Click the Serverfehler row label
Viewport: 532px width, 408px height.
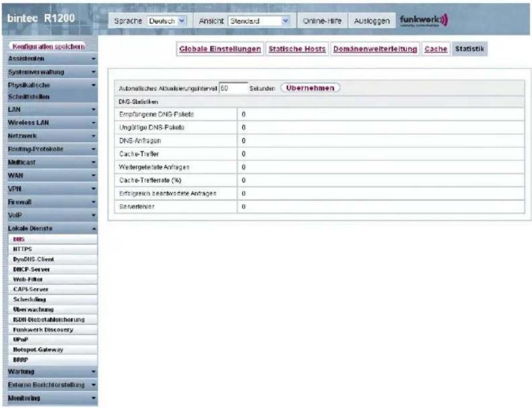coord(136,207)
